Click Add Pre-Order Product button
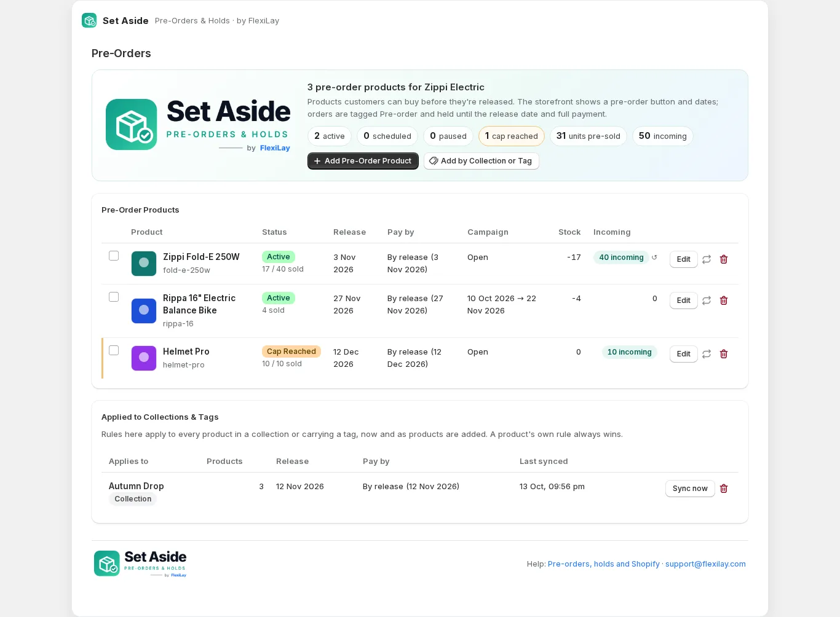This screenshot has width=840, height=617. [363, 161]
